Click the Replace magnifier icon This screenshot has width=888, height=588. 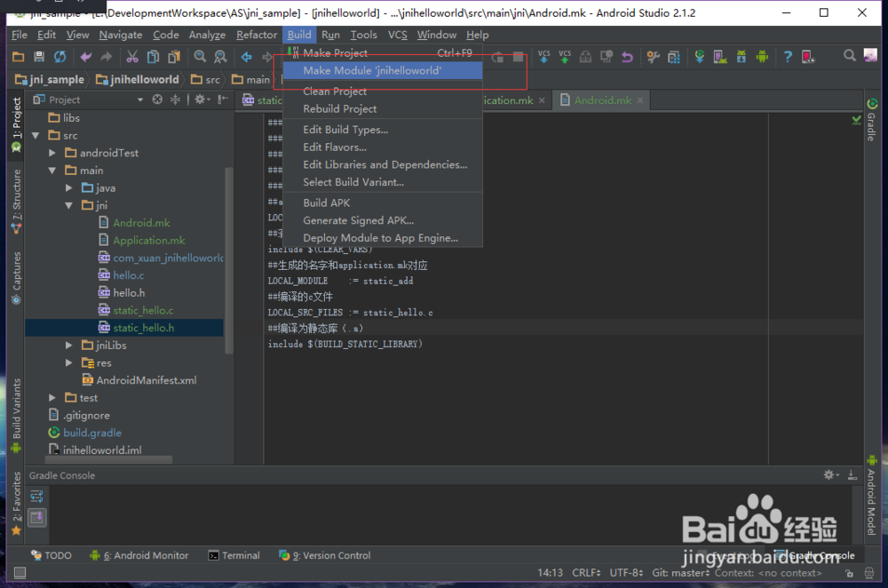tap(220, 57)
